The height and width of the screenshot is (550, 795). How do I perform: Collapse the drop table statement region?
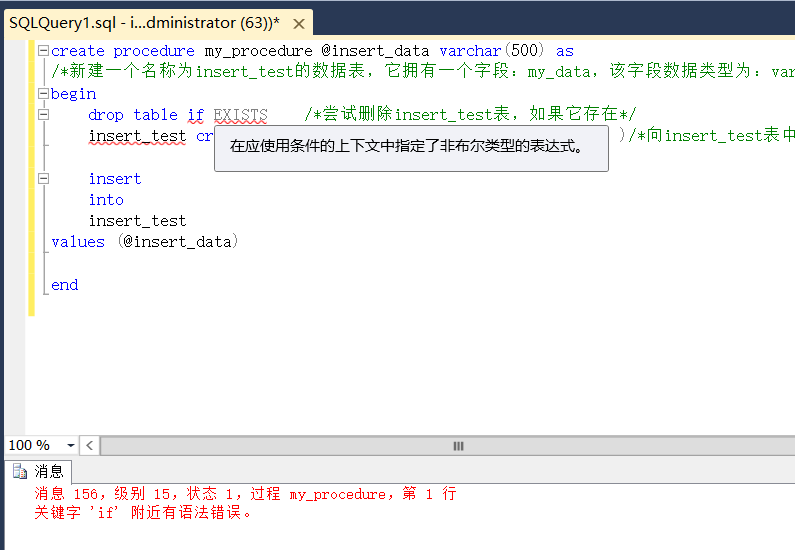click(44, 115)
